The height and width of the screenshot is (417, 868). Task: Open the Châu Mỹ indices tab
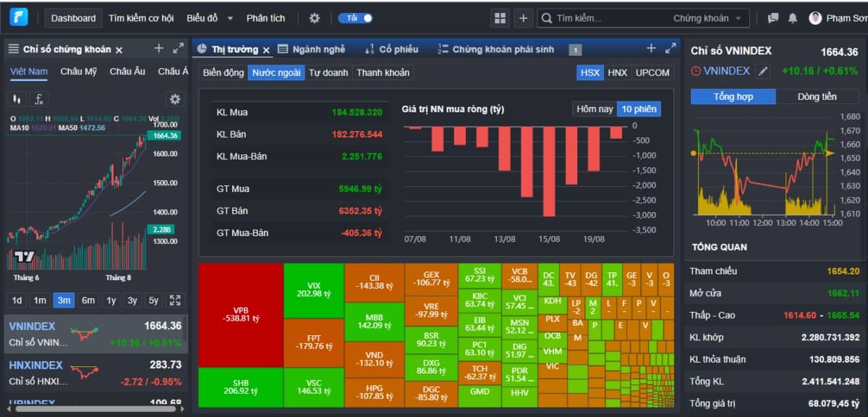[78, 71]
